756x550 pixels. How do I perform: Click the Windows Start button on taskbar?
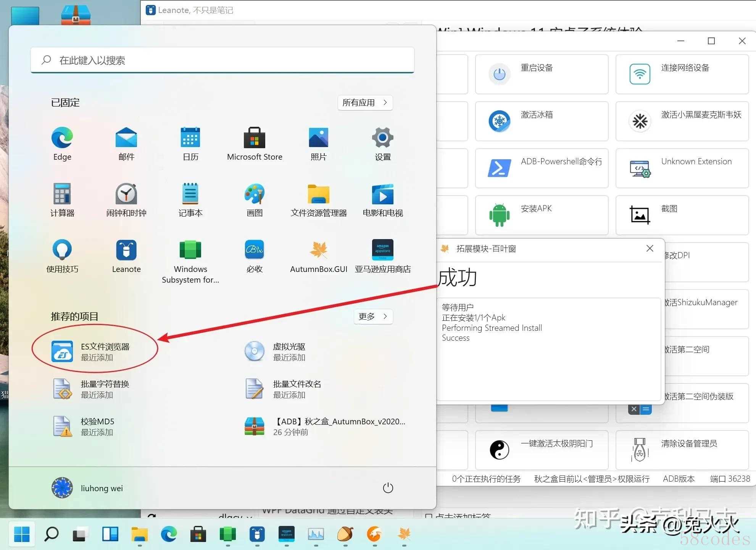point(22,534)
